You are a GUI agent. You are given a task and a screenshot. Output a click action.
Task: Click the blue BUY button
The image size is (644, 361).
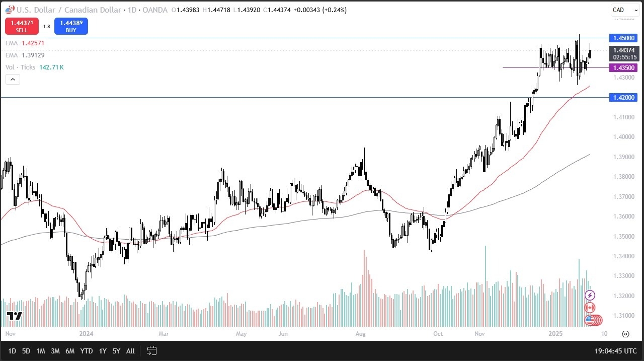click(x=71, y=26)
